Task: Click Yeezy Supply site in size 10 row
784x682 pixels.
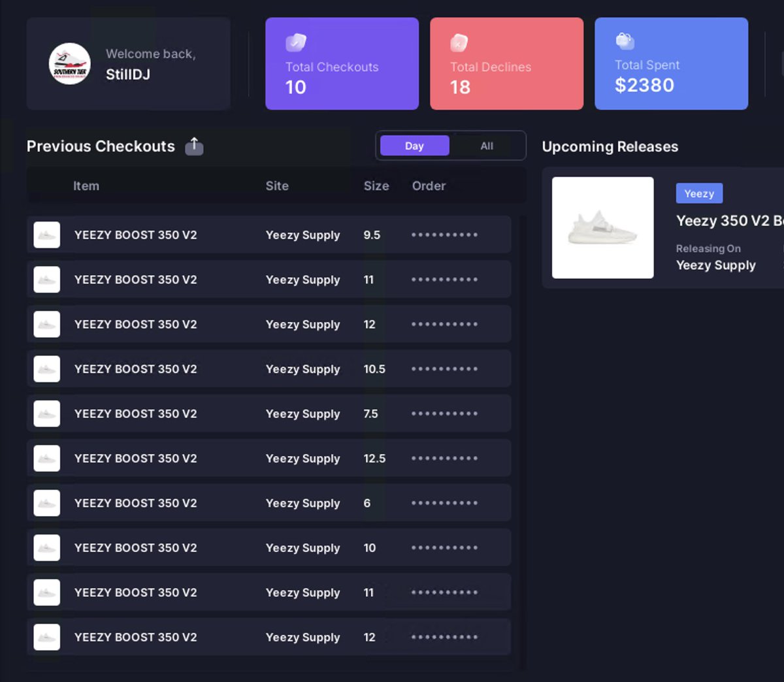Action: click(302, 547)
